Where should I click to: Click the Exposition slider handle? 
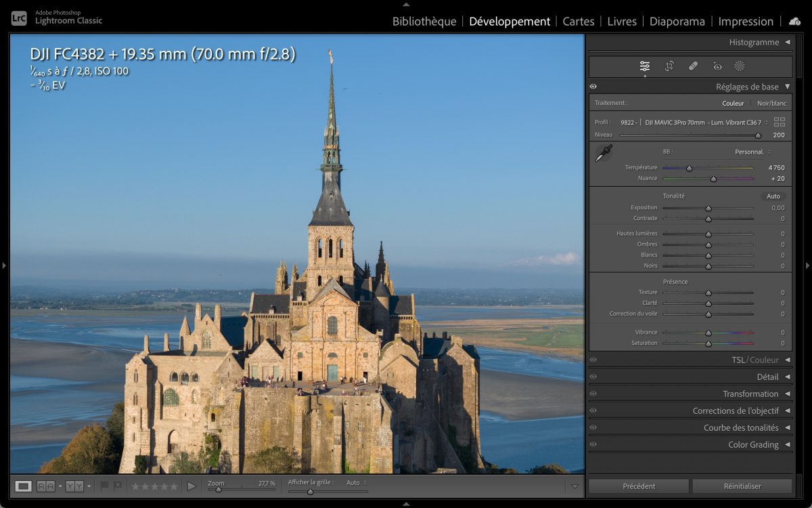(708, 209)
